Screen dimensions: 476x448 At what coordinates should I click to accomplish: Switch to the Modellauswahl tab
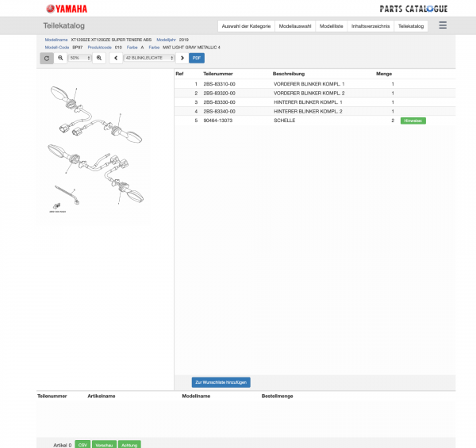click(x=295, y=26)
